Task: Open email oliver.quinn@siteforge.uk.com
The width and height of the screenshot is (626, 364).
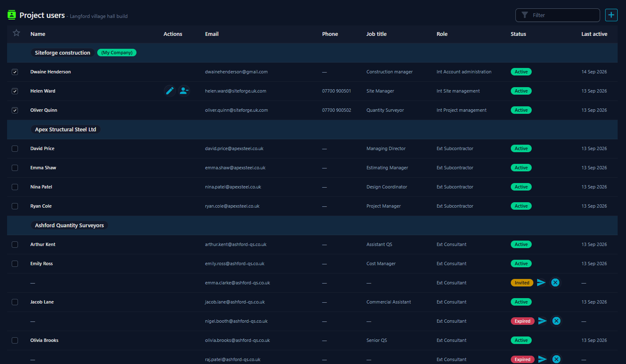Action: [236, 110]
